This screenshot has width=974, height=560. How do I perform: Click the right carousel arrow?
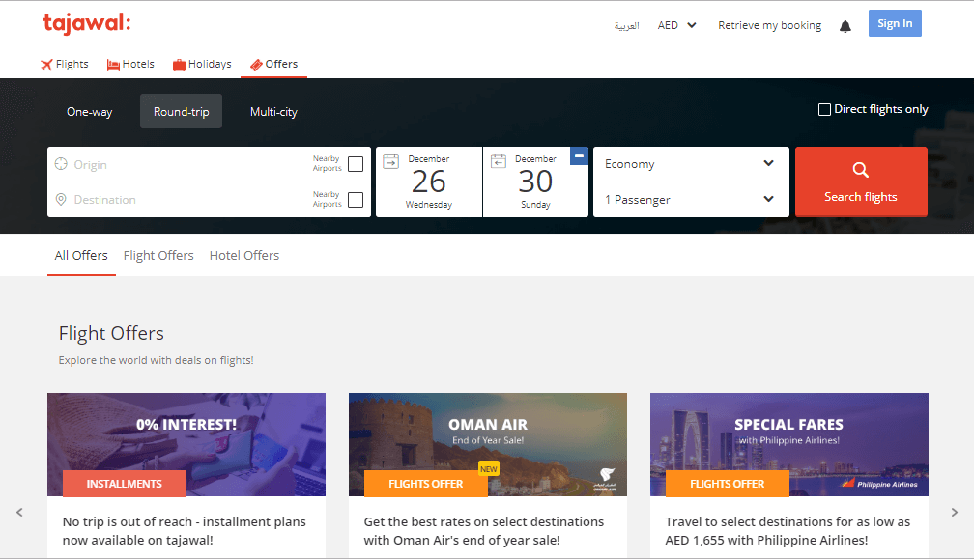(x=955, y=513)
